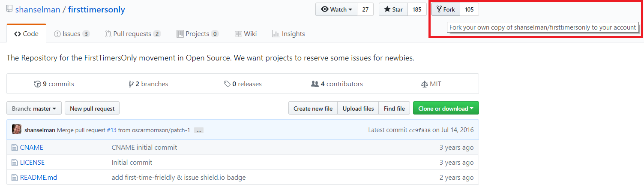Star this repository

click(393, 9)
